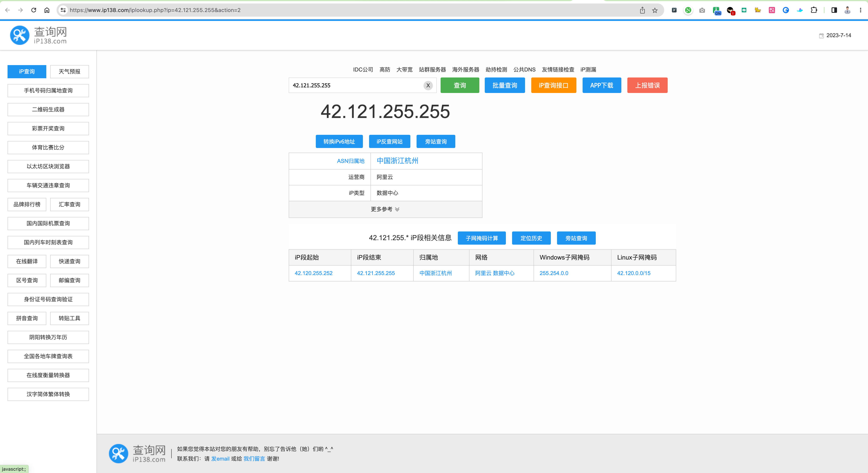
Task: Select the iP查询 sidebar tab
Action: click(x=27, y=71)
